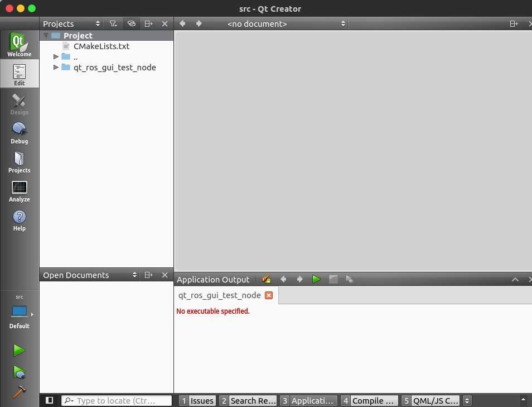532x407 pixels.
Task: Split the Open Documents panel
Action: (148, 275)
